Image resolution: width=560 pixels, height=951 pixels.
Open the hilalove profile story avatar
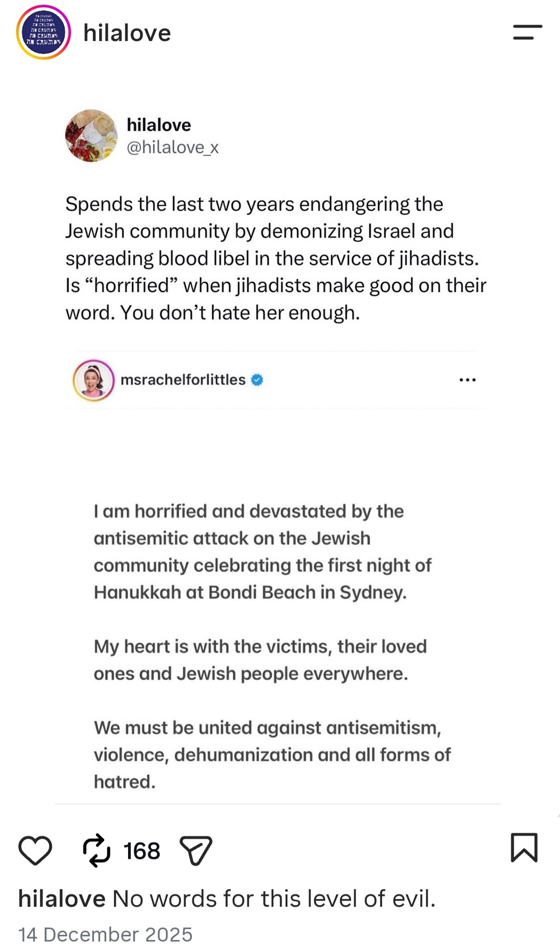click(44, 32)
